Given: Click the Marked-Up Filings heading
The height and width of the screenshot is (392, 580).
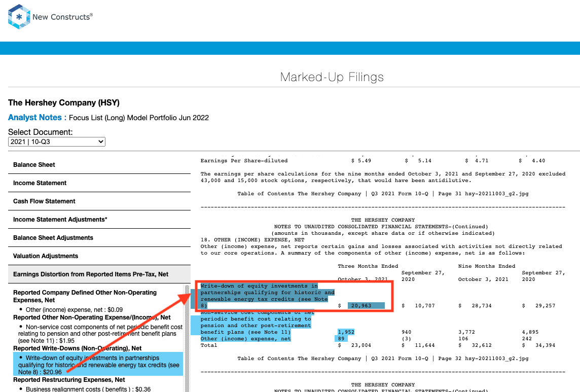Looking at the screenshot, I should pyautogui.click(x=332, y=77).
